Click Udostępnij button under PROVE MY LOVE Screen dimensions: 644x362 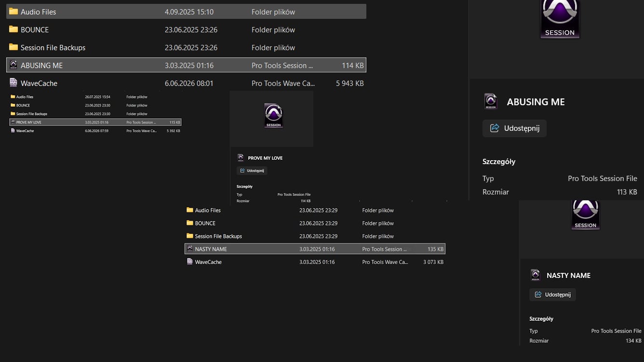coord(252,170)
